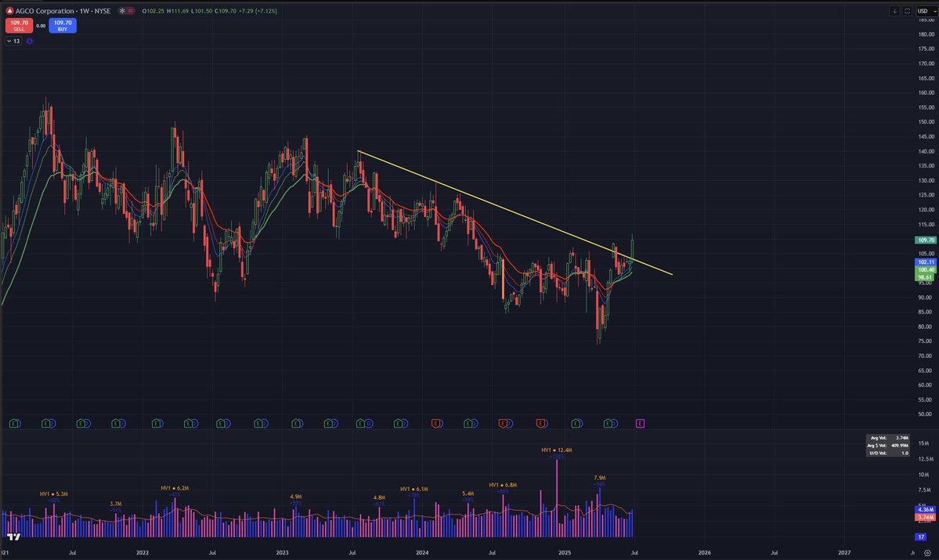Select the yellow descending trendline
939x560 pixels.
pyautogui.click(x=515, y=212)
